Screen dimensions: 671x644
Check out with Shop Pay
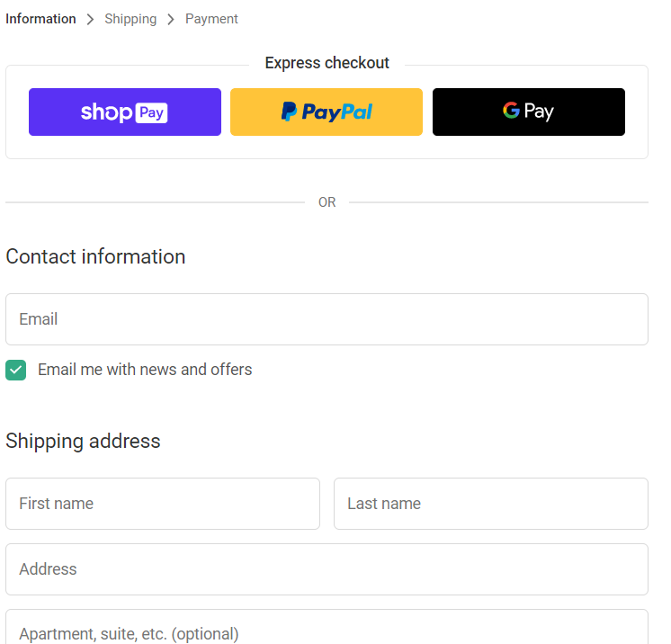(x=125, y=112)
